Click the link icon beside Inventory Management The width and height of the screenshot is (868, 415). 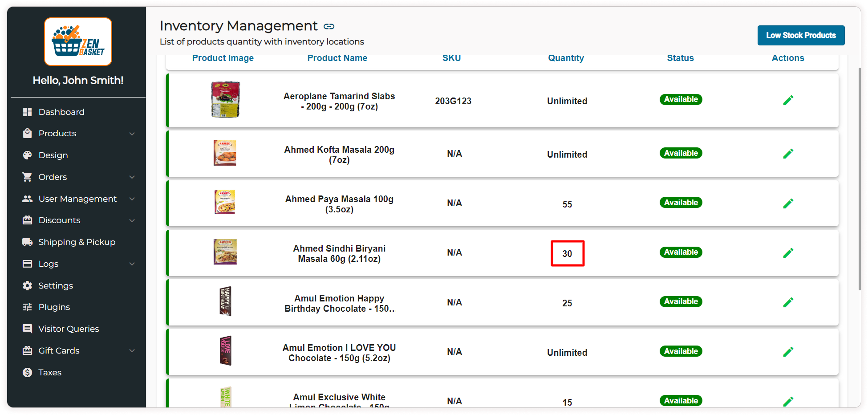point(329,27)
